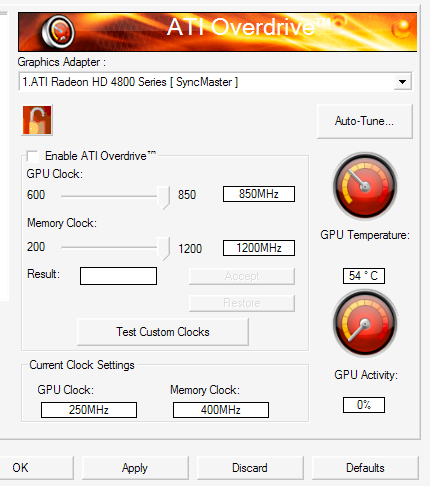430x486 pixels.
Task: Click the Apply button
Action: (135, 468)
